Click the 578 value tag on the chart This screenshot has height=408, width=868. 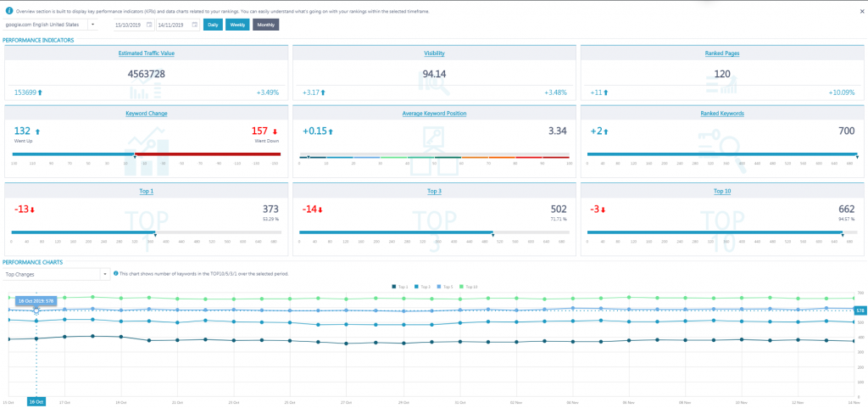tap(860, 310)
